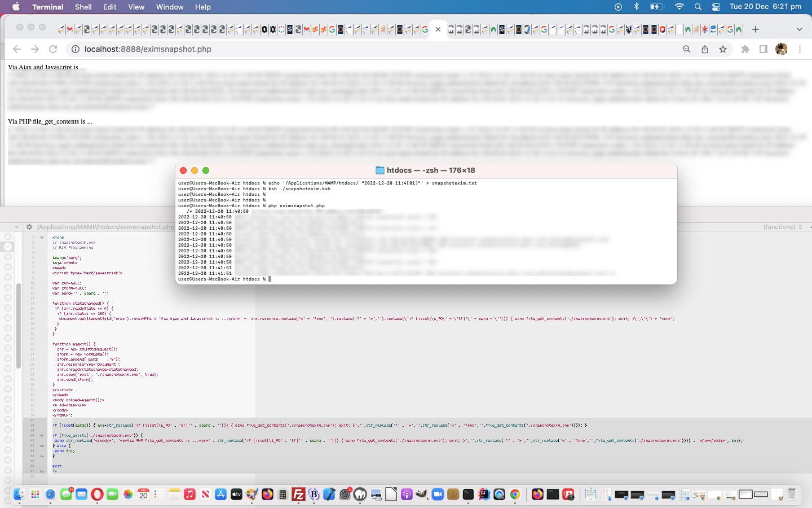Screen dimensions: 812x508
Task: Open the Terminal application menu
Action: pyautogui.click(x=47, y=7)
